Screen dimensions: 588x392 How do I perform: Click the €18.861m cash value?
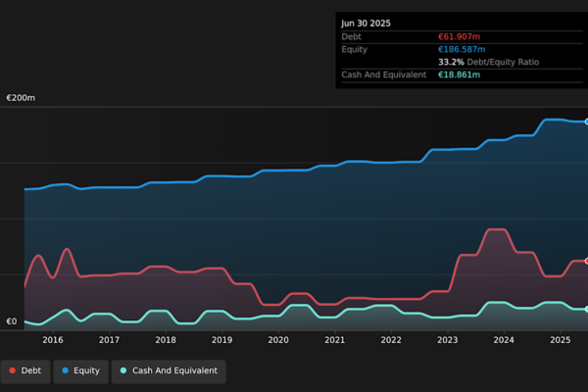click(459, 74)
